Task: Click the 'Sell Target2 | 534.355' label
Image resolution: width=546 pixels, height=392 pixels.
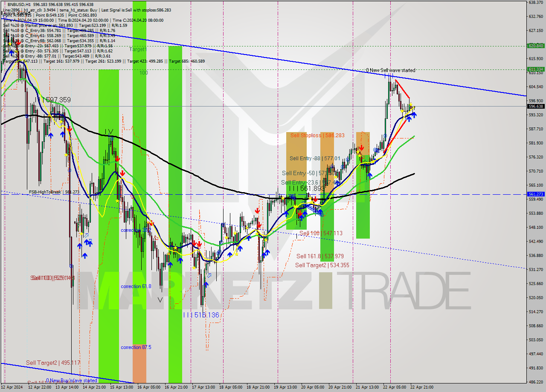Action: (322, 265)
